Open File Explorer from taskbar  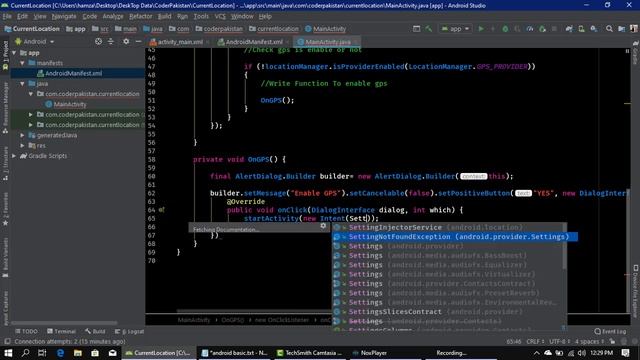pos(78,353)
